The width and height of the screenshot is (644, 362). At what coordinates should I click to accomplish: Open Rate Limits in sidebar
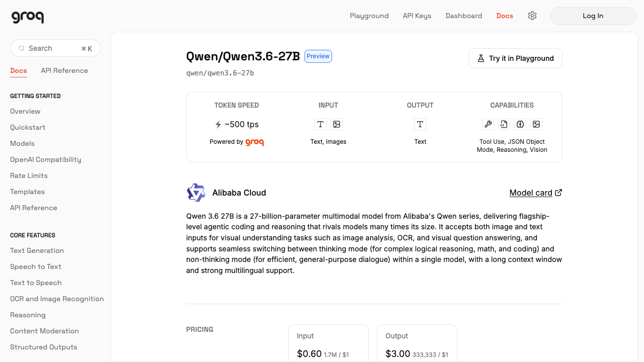click(x=29, y=175)
